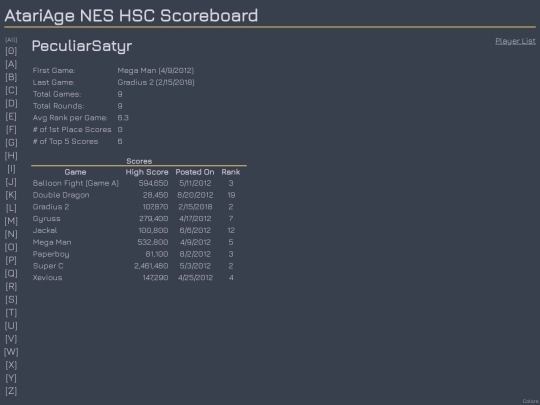Filter players by letter [P]
Screen dimensions: 540x405
point(11,260)
